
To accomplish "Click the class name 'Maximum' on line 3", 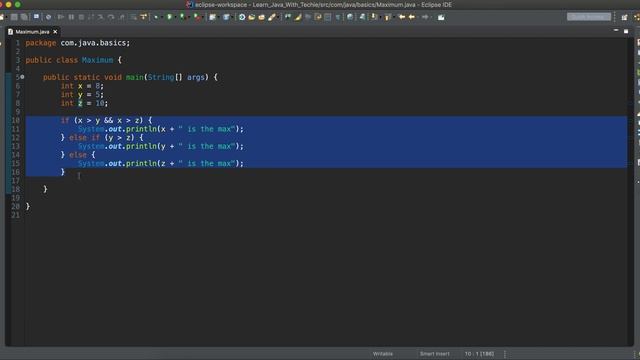I will (98, 60).
